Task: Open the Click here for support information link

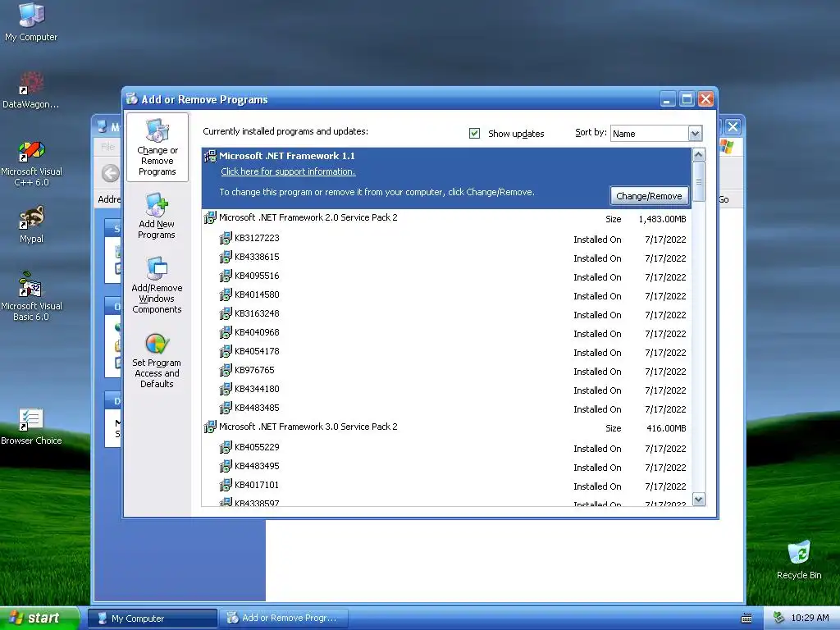Action: click(288, 171)
